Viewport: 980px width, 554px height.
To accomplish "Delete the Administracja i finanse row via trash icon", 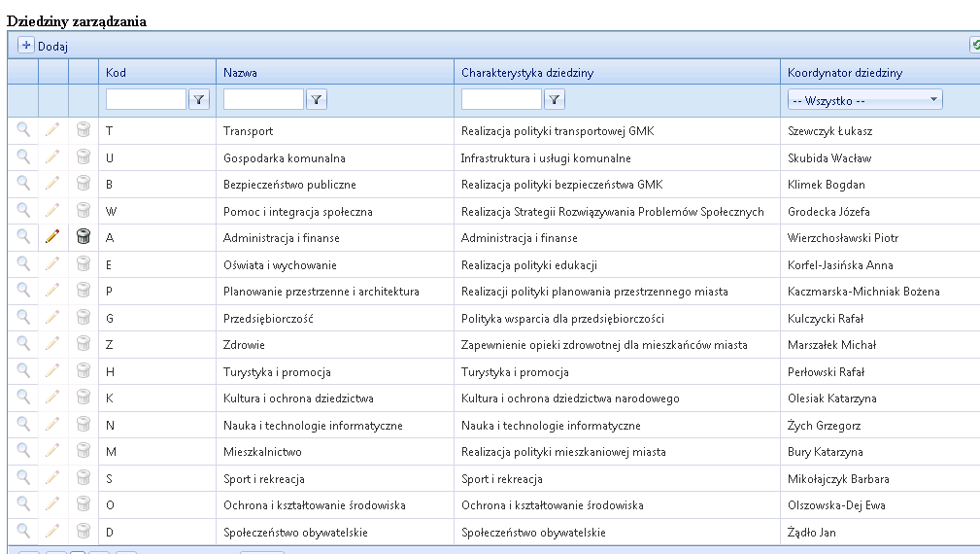I will tap(84, 236).
